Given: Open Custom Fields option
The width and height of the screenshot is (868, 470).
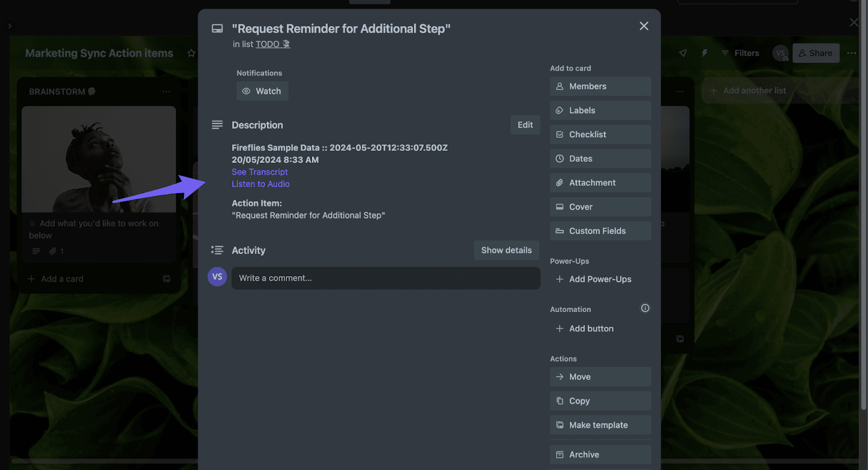Looking at the screenshot, I should (x=601, y=231).
